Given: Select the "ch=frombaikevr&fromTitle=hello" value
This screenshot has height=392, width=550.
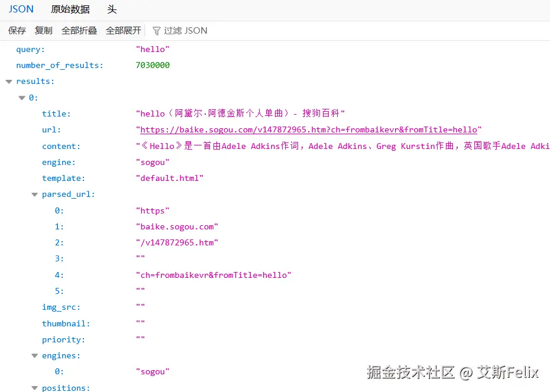Looking at the screenshot, I should [213, 276].
